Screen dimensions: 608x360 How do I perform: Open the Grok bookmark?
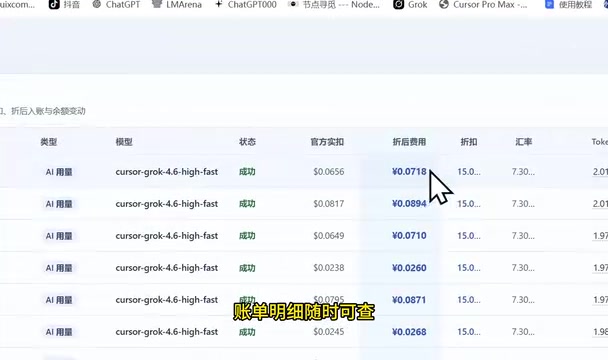tap(410, 5)
